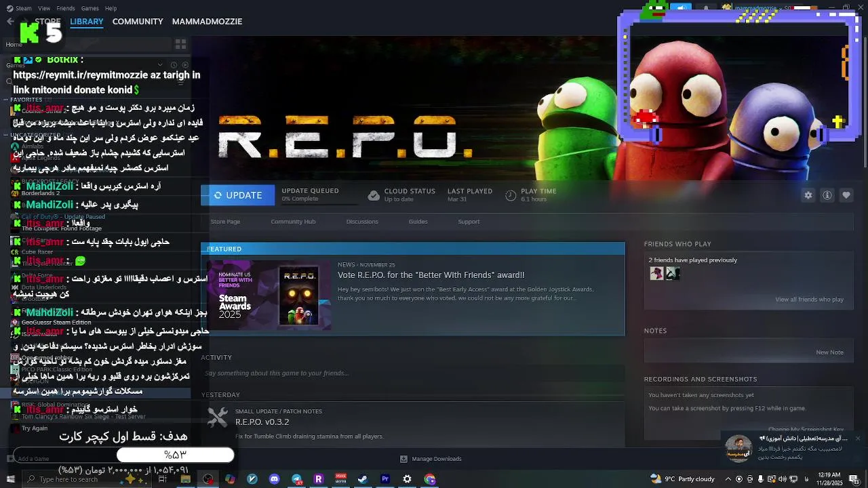The height and width of the screenshot is (488, 868).
Task: Click 'View all friends who play'
Action: pyautogui.click(x=809, y=300)
